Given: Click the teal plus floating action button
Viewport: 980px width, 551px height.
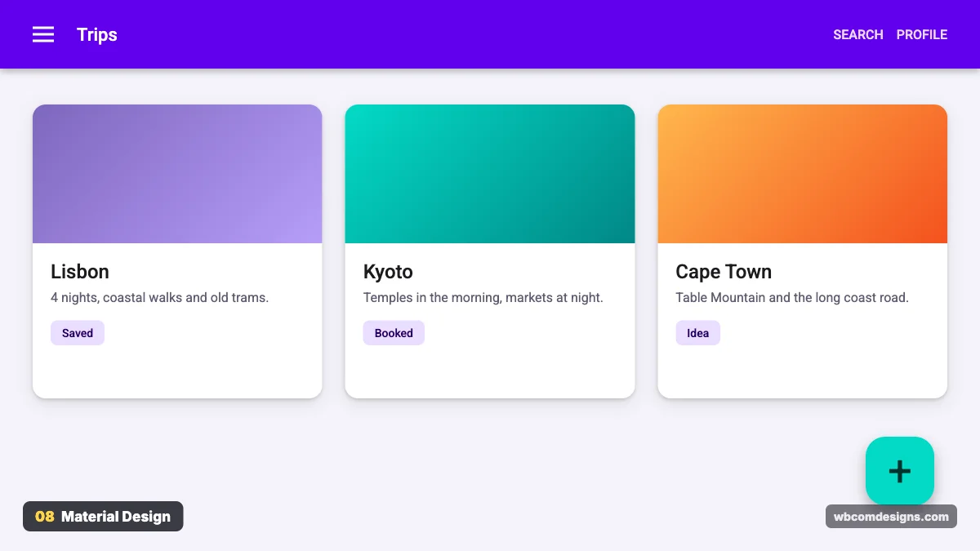Looking at the screenshot, I should click(x=899, y=471).
